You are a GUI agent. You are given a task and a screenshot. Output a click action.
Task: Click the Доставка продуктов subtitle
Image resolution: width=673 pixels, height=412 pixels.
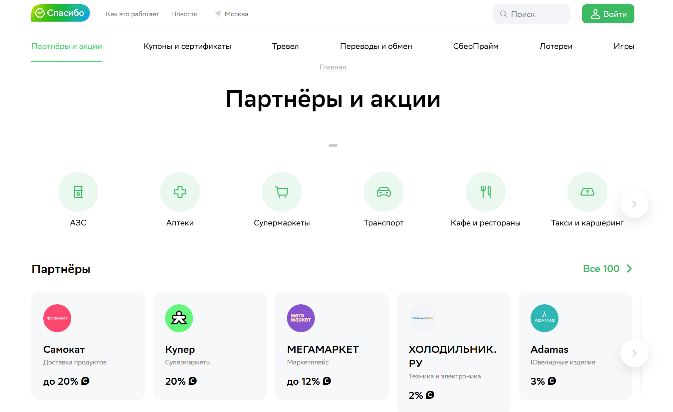click(75, 362)
